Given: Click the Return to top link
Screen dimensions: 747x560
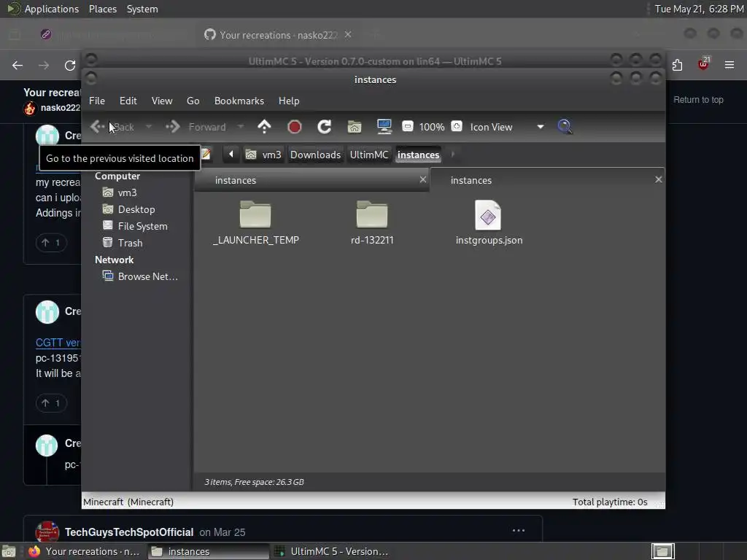Looking at the screenshot, I should 698,99.
